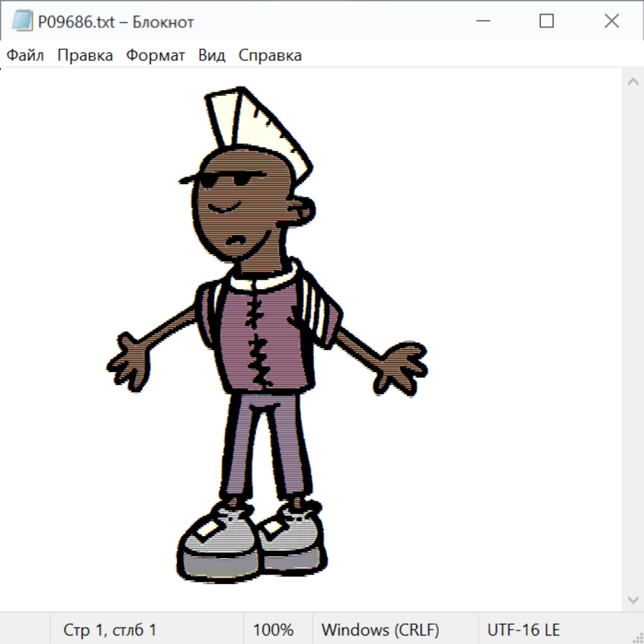Click the scroll up arrow
Screen dimensions: 644x644
click(633, 82)
